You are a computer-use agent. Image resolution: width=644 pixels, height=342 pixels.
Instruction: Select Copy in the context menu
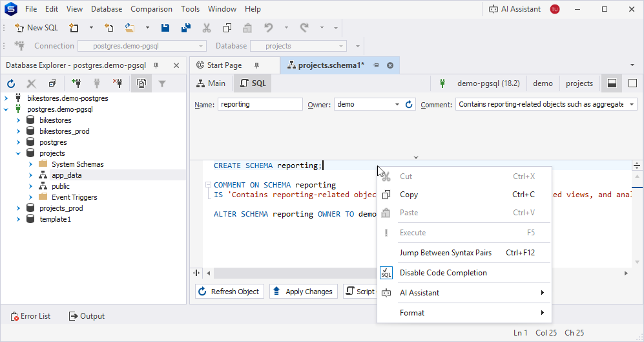pos(464,195)
